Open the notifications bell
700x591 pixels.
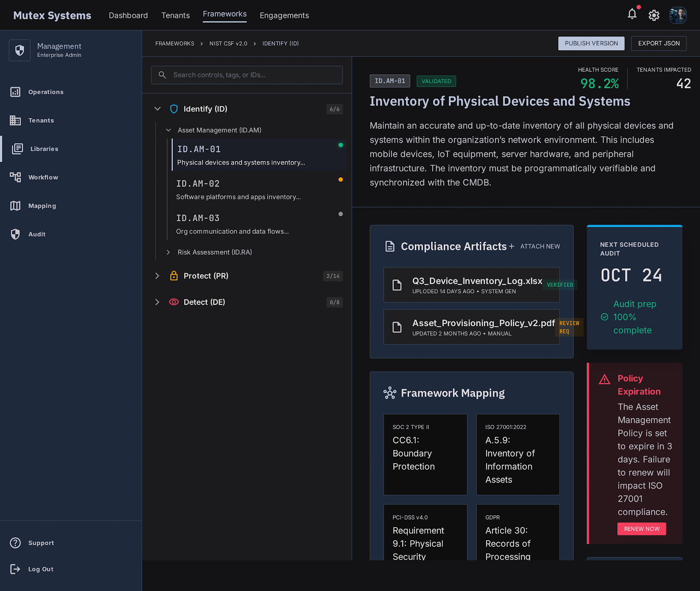tap(632, 14)
